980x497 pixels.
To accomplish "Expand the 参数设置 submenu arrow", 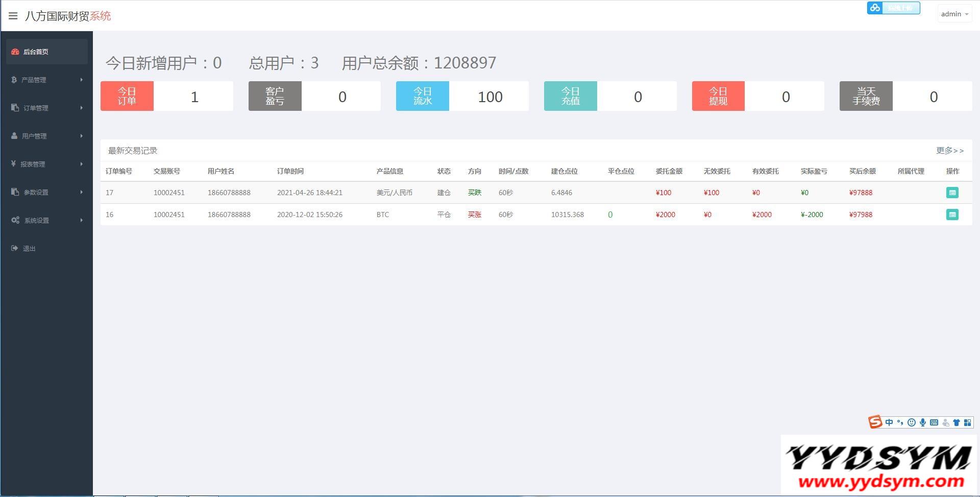I will pos(81,192).
